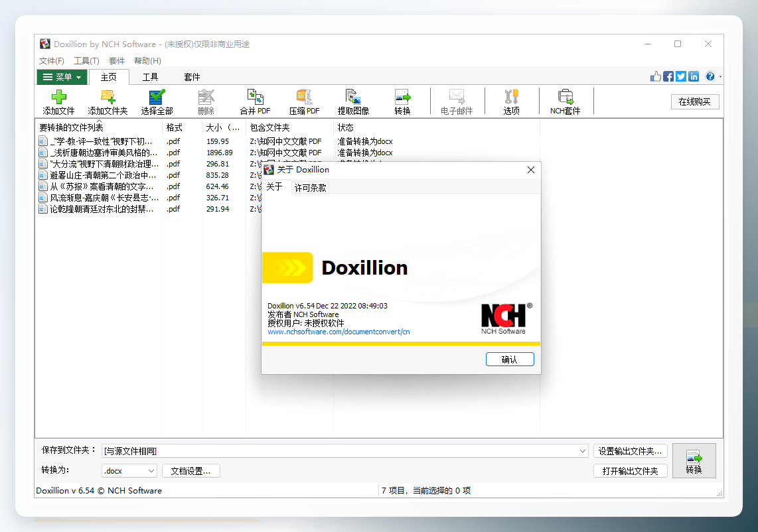
Task: Expand the .docx output format dropdown
Action: click(x=151, y=470)
